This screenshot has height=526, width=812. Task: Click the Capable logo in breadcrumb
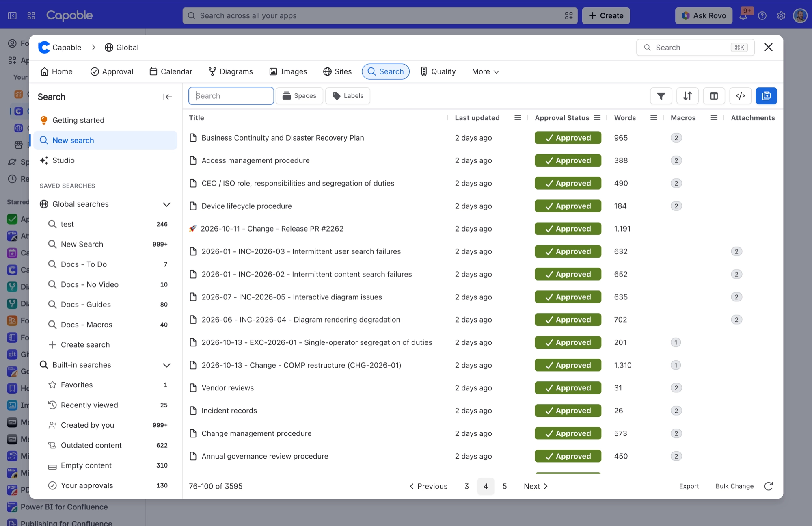click(x=44, y=48)
